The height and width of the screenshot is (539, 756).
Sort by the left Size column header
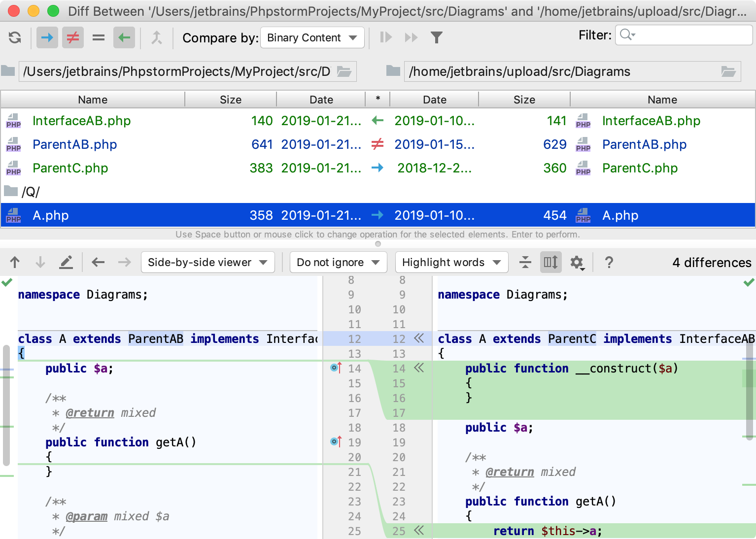tap(231, 100)
